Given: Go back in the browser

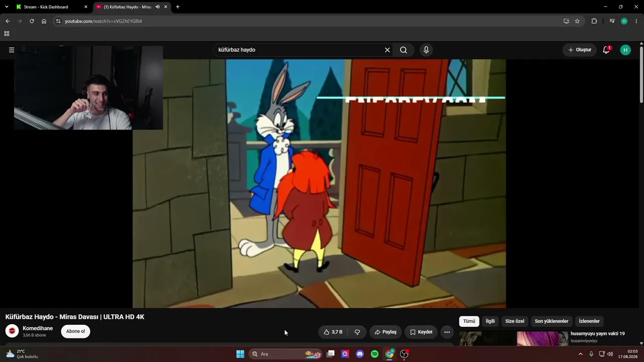Looking at the screenshot, I should click(x=8, y=21).
